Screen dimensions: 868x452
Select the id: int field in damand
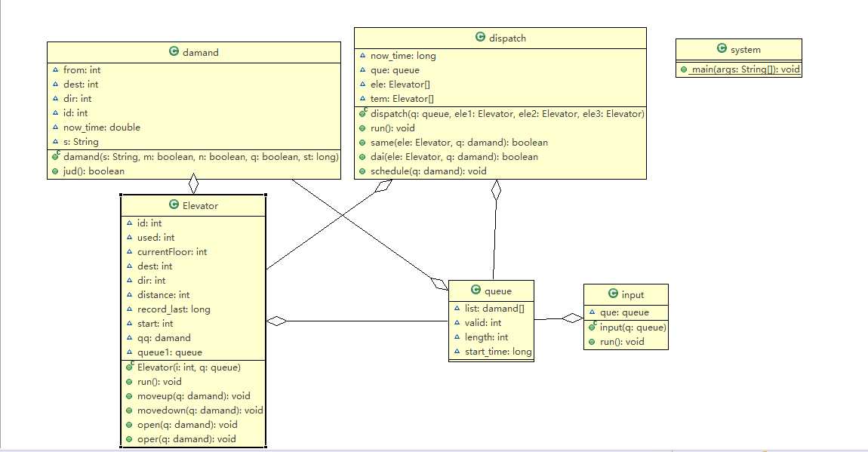75,113
